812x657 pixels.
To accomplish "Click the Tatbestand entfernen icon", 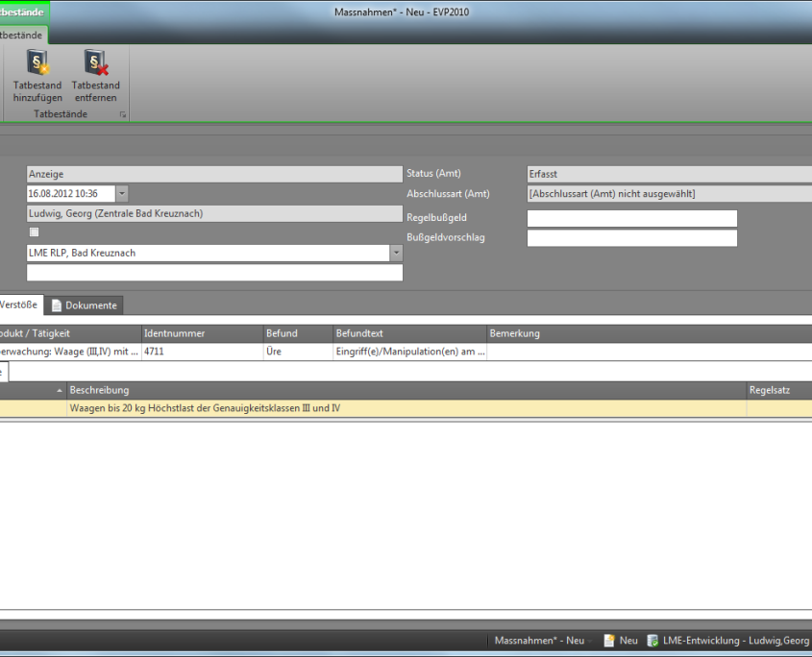I will point(96,64).
